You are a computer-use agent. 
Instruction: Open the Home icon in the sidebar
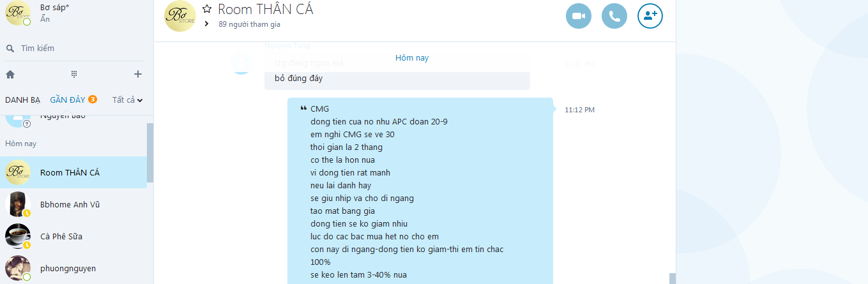click(x=10, y=74)
